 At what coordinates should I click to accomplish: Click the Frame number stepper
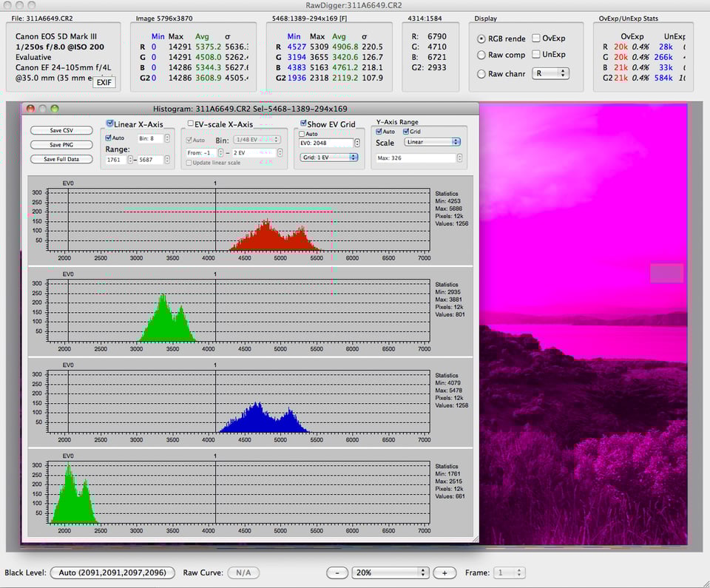[519, 572]
